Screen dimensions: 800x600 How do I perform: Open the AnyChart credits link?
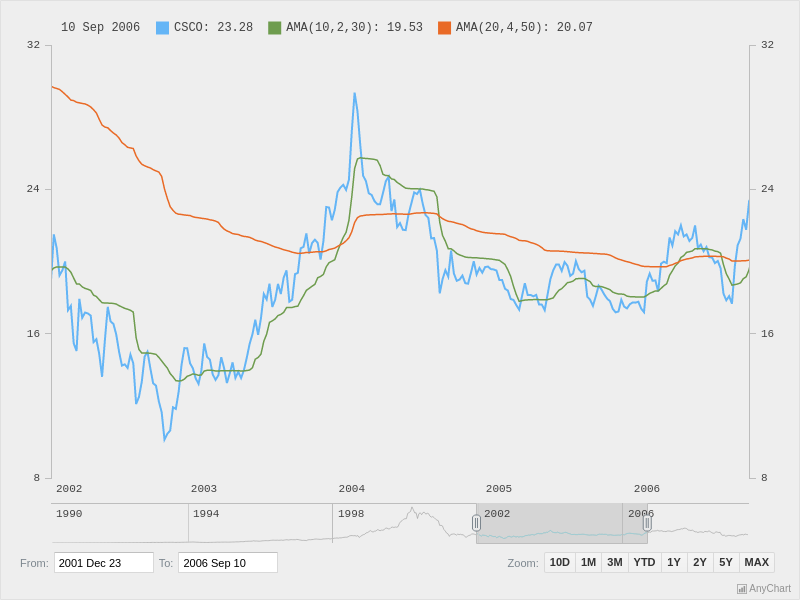point(764,589)
